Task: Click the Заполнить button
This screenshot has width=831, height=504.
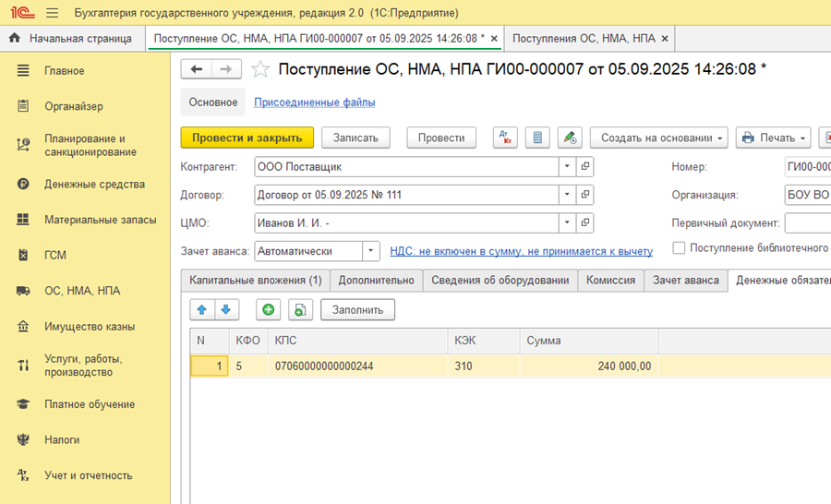Action: [x=357, y=310]
